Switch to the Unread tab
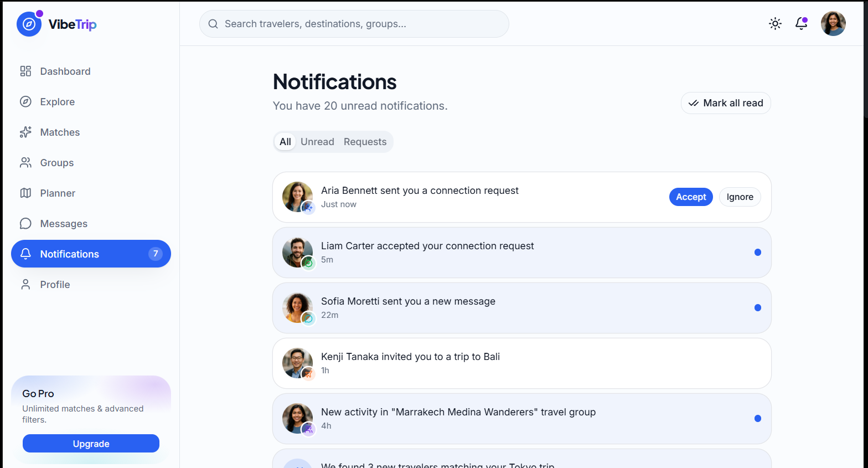 pos(317,142)
